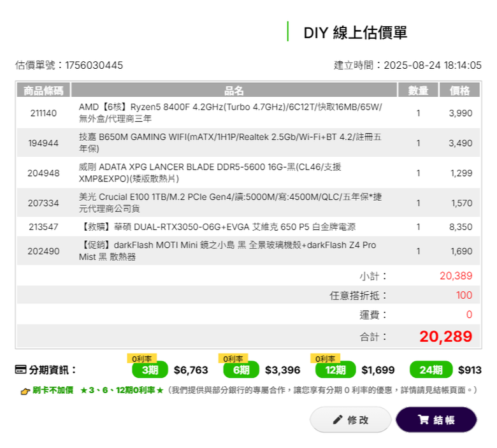
Task: Click the 華碩 DUAL-RTX3050 product name
Action: 219,227
